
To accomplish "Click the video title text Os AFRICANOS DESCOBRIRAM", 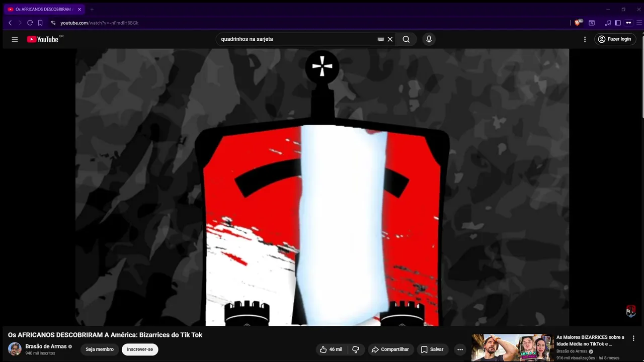I will click(105, 335).
